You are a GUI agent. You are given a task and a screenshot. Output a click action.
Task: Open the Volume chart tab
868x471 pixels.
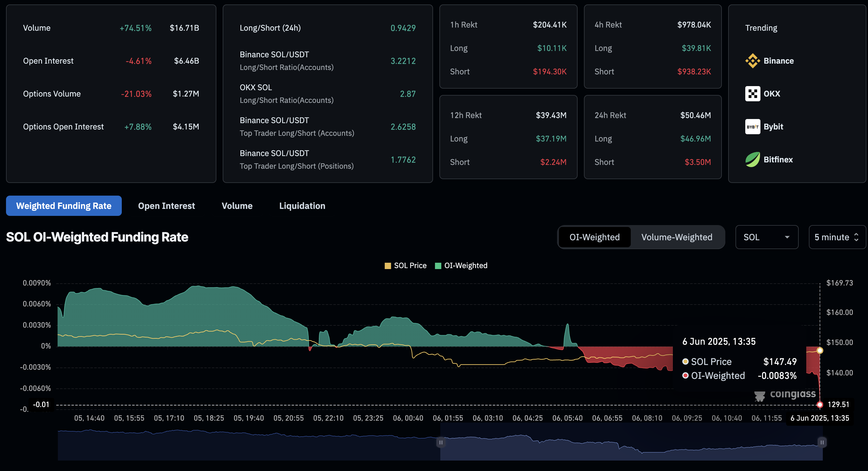point(237,206)
